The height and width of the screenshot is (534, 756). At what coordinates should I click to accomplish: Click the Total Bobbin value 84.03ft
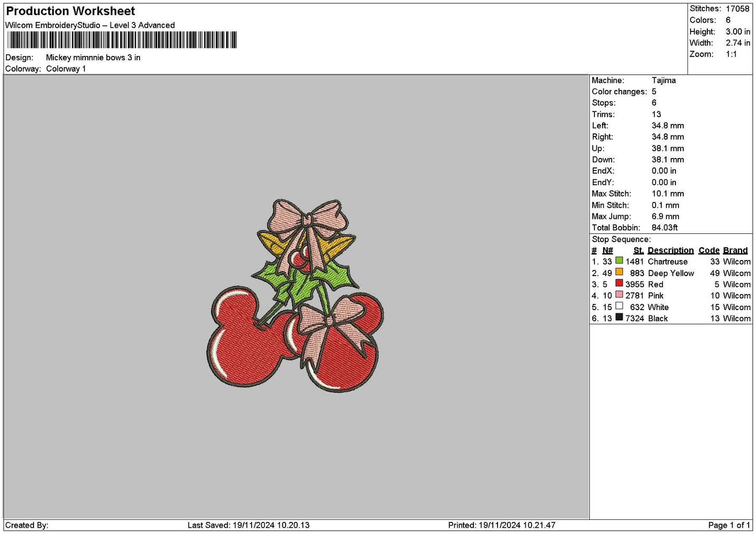tap(665, 228)
